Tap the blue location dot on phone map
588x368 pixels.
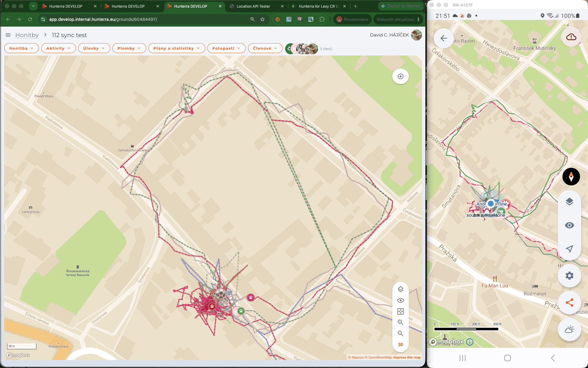click(491, 203)
